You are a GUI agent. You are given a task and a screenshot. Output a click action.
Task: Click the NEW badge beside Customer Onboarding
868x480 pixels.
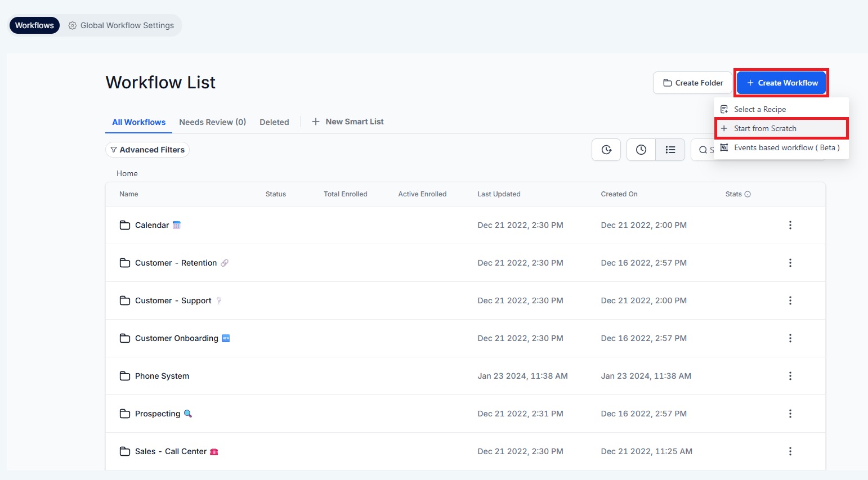click(x=226, y=338)
